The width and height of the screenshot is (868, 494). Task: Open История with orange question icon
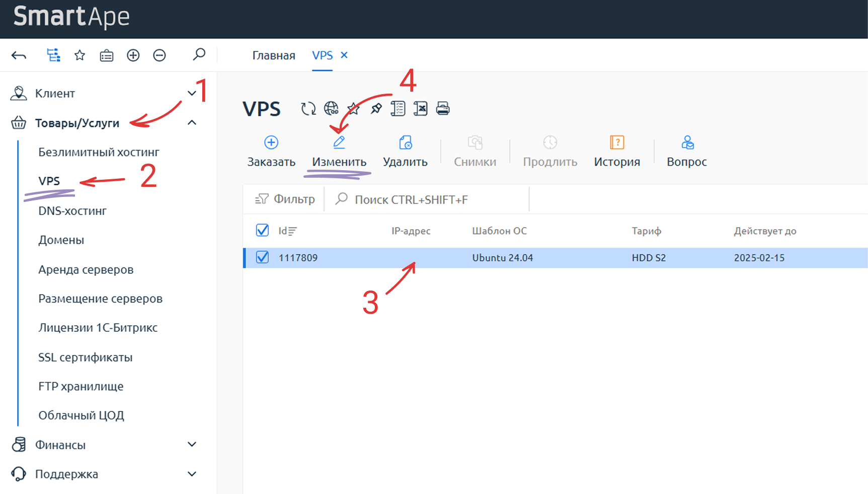[x=617, y=143]
